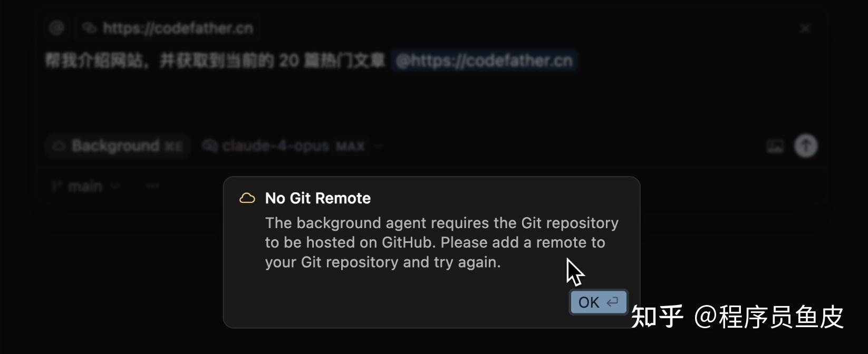Screen dimensions: 868x354
Task: Toggle the Background agent mode
Action: click(x=118, y=146)
